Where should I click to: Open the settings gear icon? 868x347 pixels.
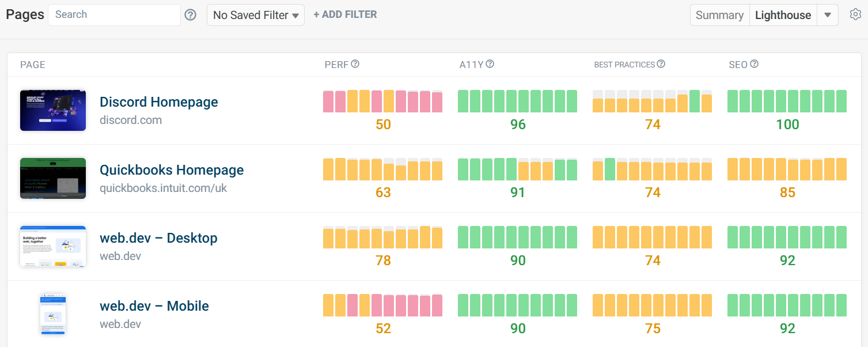click(x=855, y=14)
